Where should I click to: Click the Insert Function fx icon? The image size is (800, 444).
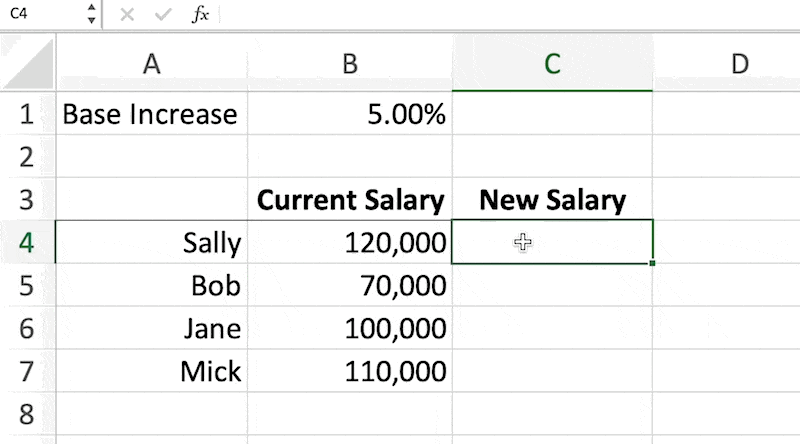tap(201, 14)
